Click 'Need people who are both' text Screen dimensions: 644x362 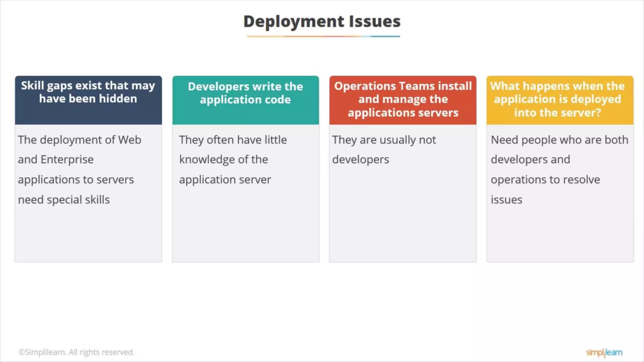[559, 140]
